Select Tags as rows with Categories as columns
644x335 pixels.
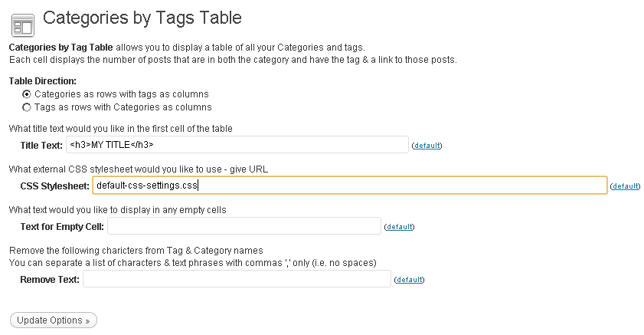27,107
